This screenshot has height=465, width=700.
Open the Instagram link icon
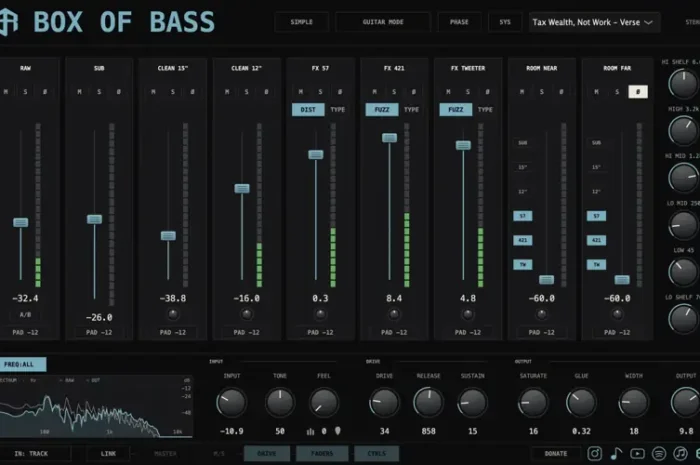click(594, 453)
